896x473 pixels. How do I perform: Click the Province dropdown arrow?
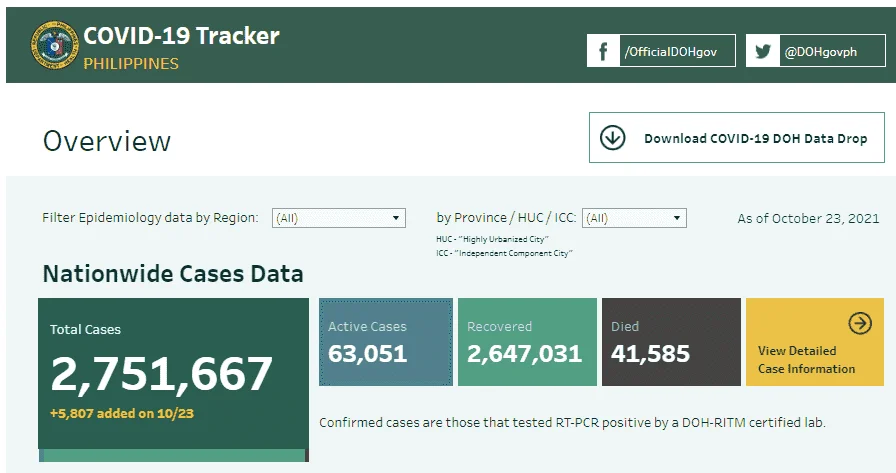click(677, 218)
